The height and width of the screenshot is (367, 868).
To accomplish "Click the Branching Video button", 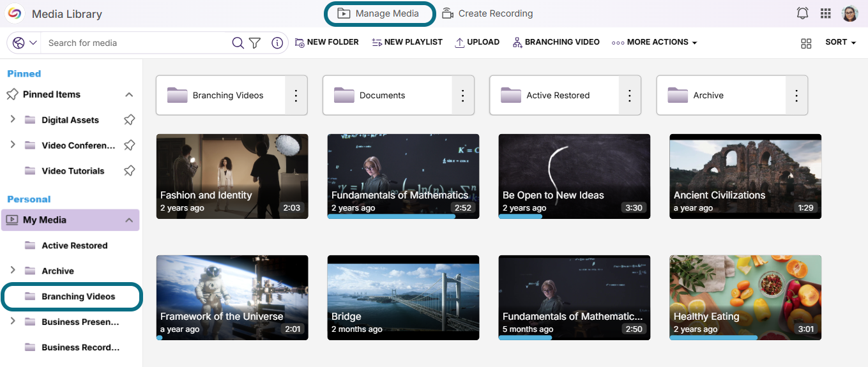I will (556, 42).
